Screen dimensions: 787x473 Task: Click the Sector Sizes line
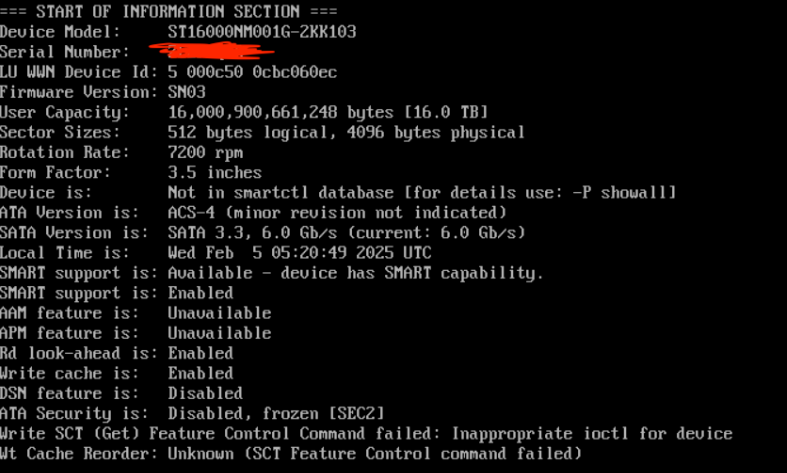click(262, 132)
